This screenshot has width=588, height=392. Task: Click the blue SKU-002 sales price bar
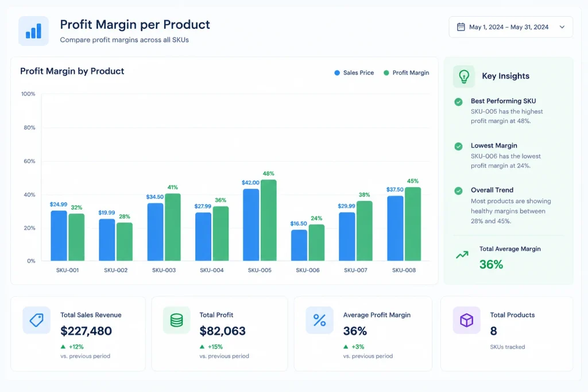tap(107, 240)
